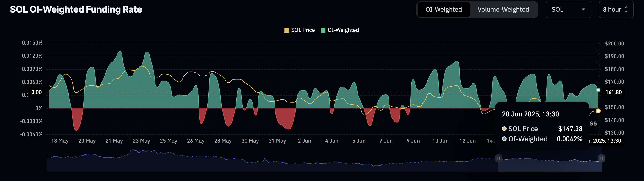
Task: Click the highlighted window in the bottom range slider
Action: click(550, 164)
